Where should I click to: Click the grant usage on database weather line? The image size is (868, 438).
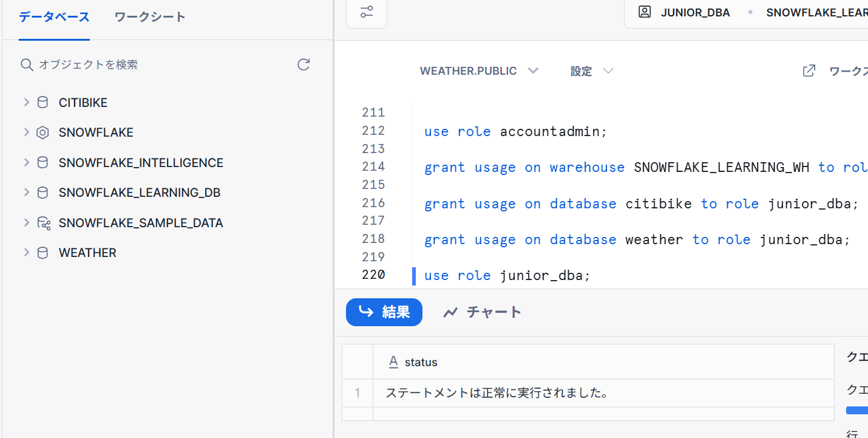637,239
